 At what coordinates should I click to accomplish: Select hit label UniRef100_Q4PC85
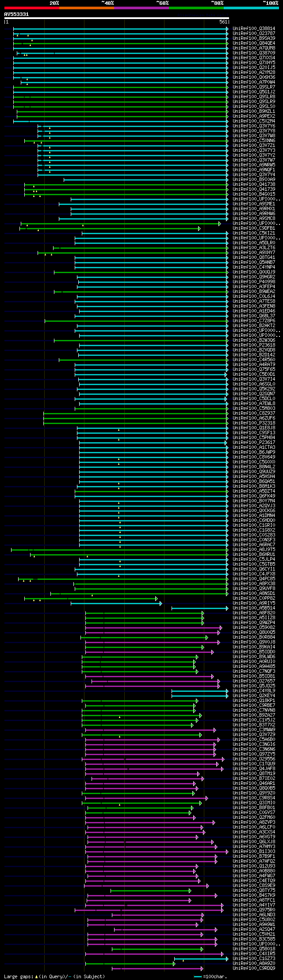(x=254, y=579)
